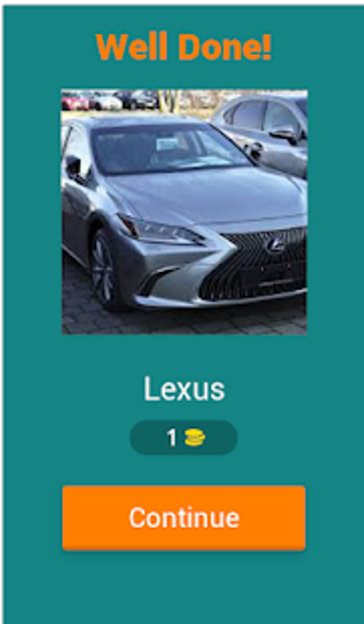
Task: Click the Well Done! heading
Action: tap(184, 46)
